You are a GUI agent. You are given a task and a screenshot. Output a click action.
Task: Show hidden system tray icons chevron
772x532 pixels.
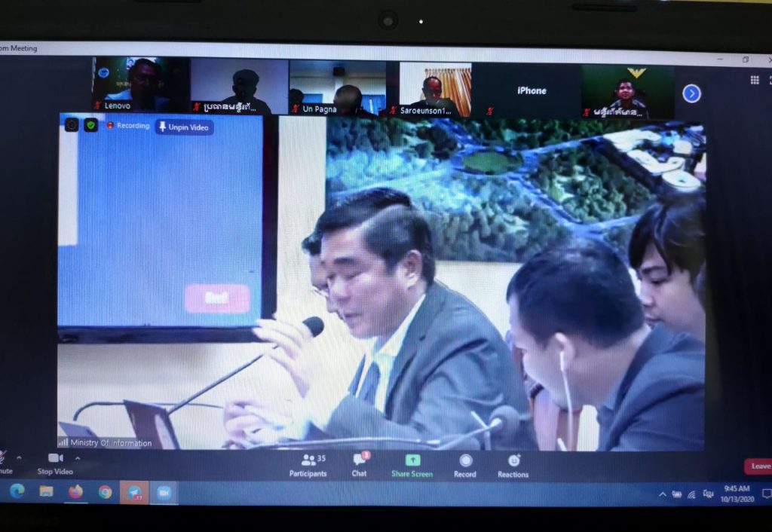662,494
